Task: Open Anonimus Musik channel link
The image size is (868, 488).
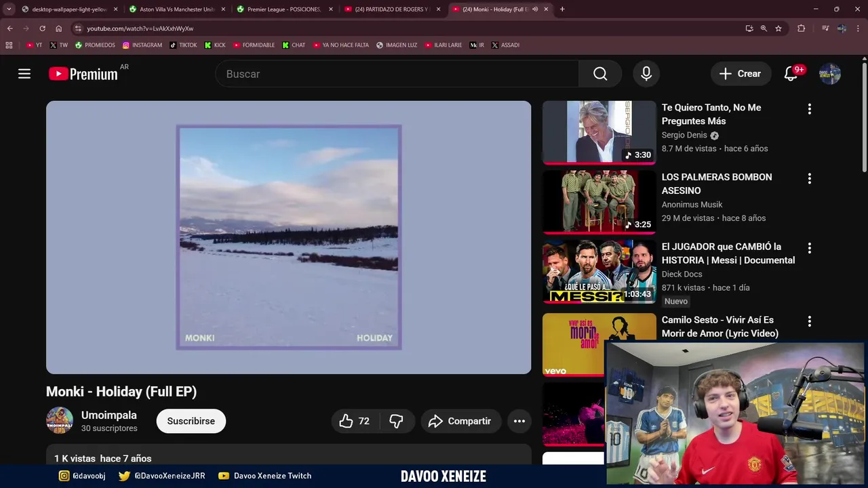Action: click(692, 205)
